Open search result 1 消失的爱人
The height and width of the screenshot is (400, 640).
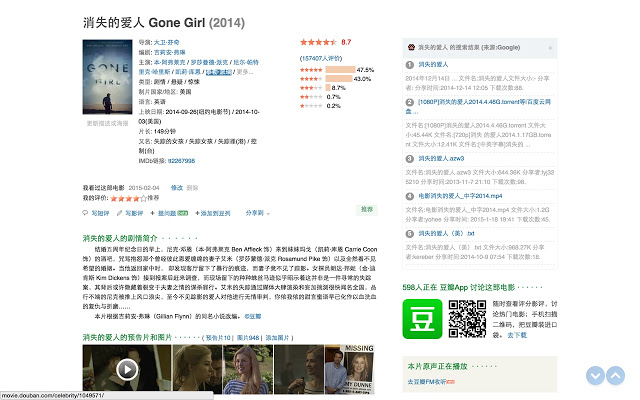tap(433, 64)
